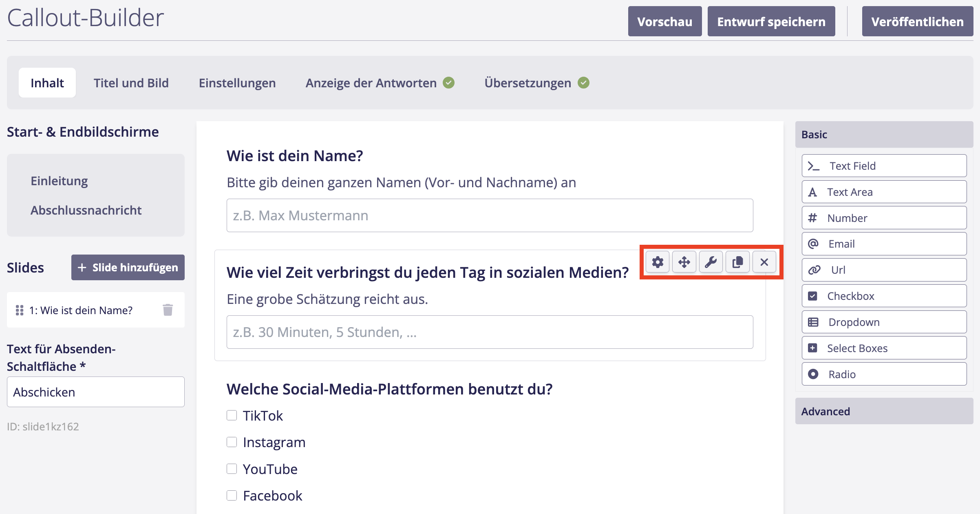
Task: Add an Email component from the Basic panel
Action: [x=884, y=244]
